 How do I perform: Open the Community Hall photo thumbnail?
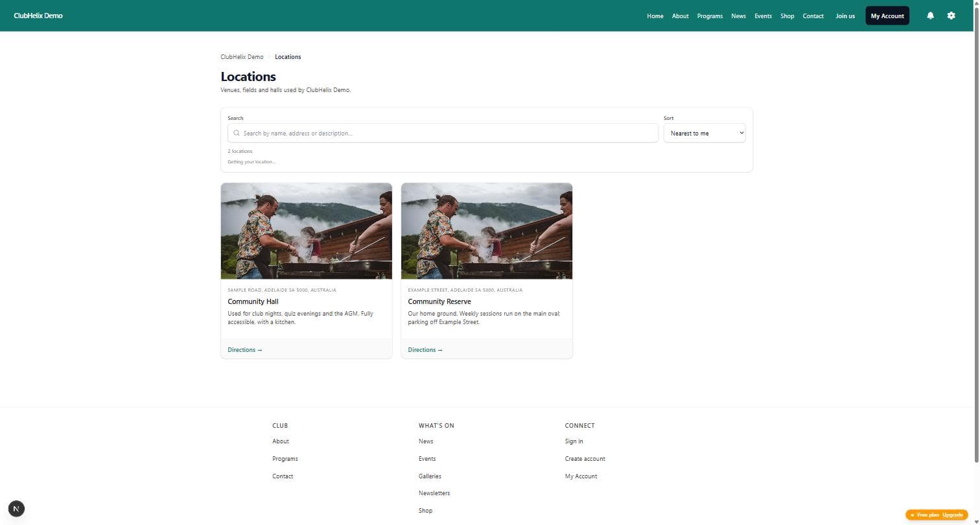coord(307,231)
